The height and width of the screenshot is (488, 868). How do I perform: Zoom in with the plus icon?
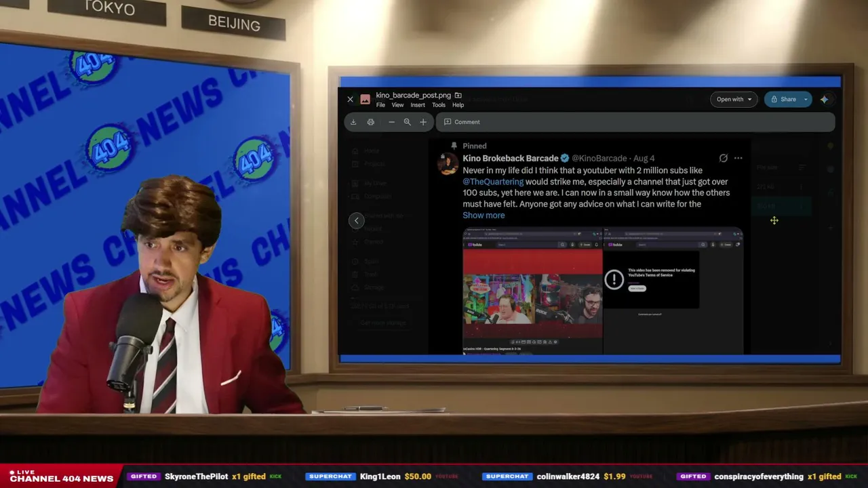tap(423, 122)
